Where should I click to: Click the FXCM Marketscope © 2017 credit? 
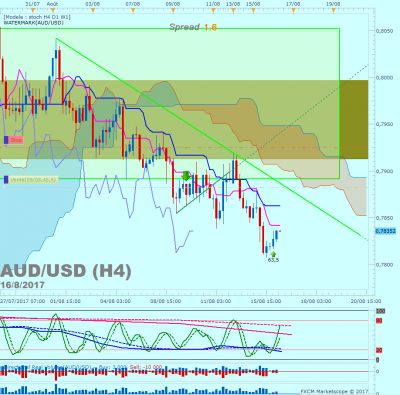click(x=334, y=392)
